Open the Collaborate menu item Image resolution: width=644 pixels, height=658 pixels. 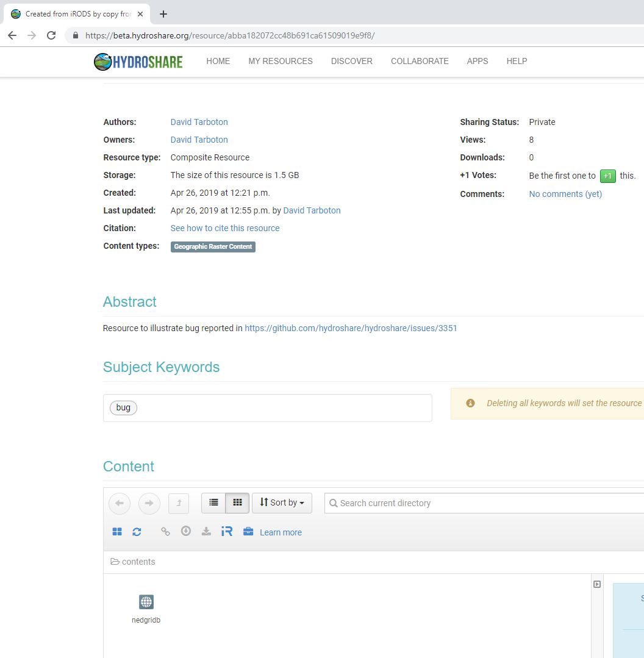pyautogui.click(x=420, y=61)
